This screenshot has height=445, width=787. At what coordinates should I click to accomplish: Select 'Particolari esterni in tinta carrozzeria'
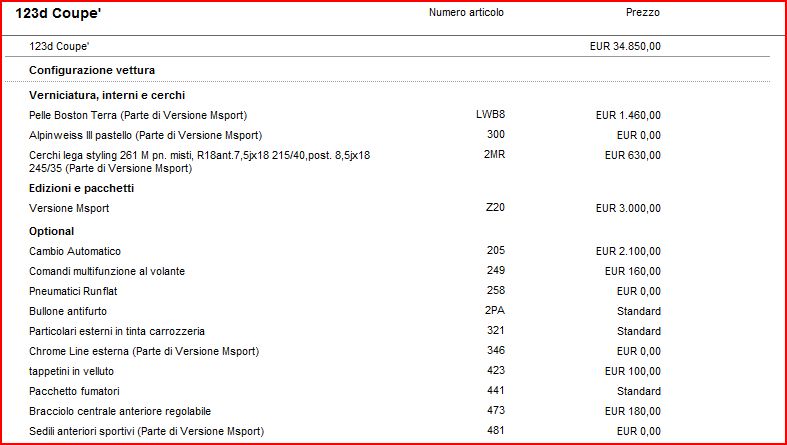117,332
